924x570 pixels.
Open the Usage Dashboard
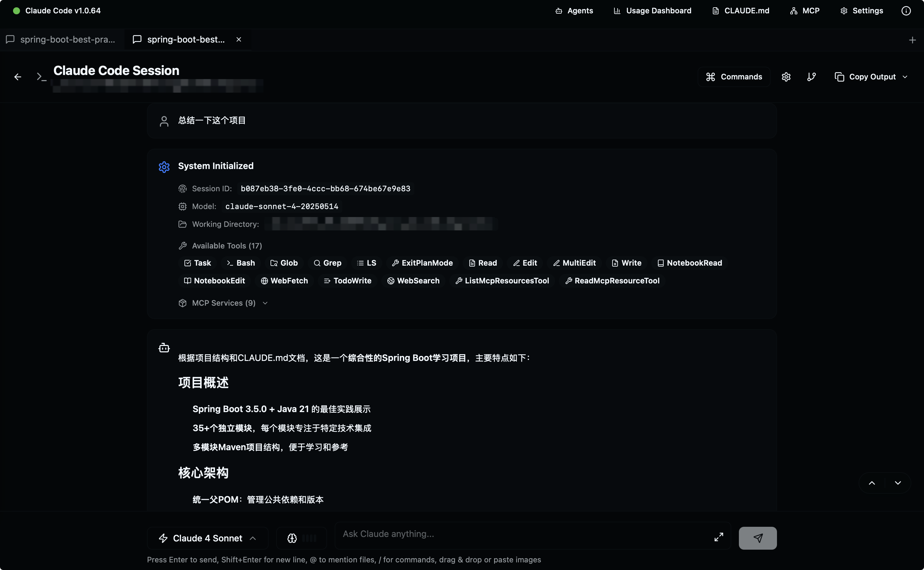pyautogui.click(x=653, y=10)
